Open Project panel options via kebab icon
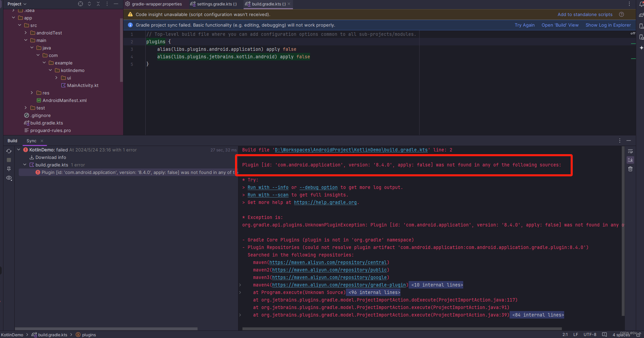The height and width of the screenshot is (338, 644). click(x=107, y=4)
